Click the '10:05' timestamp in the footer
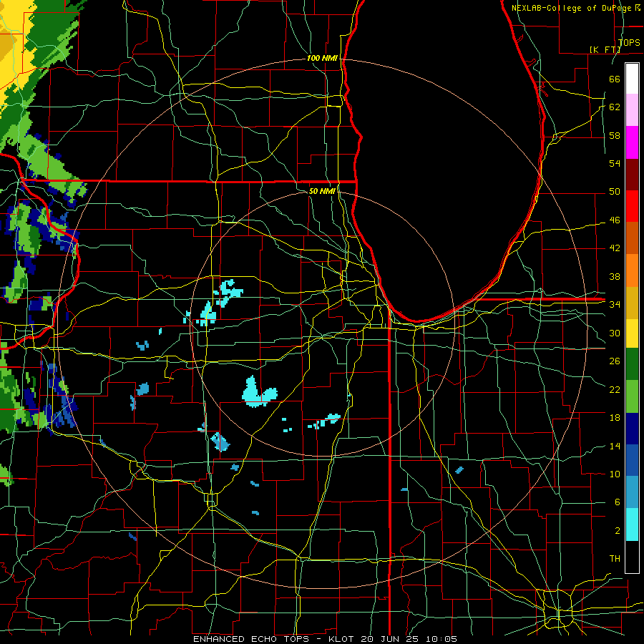Screen dimensions: 644x644 pos(441,639)
